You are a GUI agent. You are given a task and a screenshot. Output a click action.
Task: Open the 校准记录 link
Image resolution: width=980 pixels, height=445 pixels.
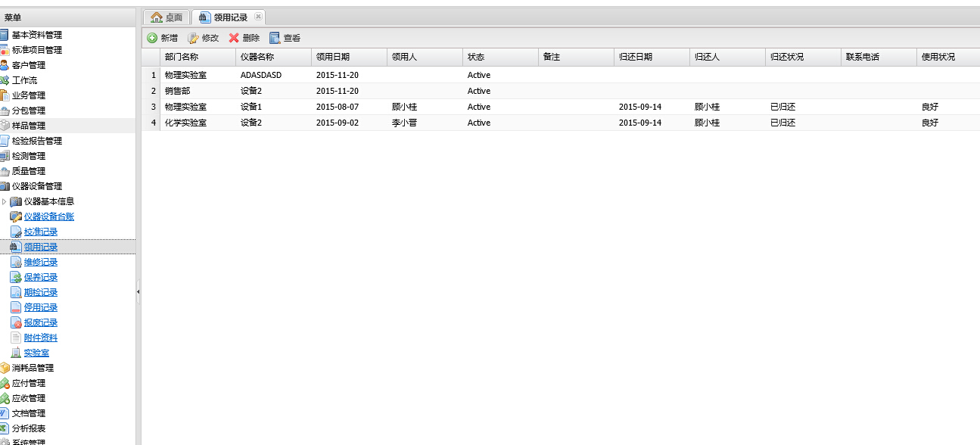tap(40, 232)
